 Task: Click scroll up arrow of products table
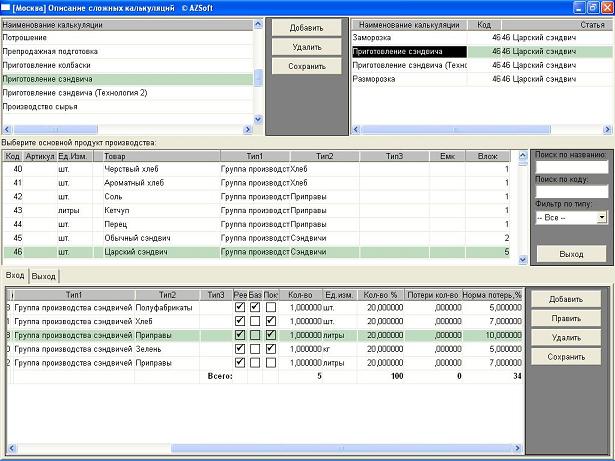tap(523, 155)
